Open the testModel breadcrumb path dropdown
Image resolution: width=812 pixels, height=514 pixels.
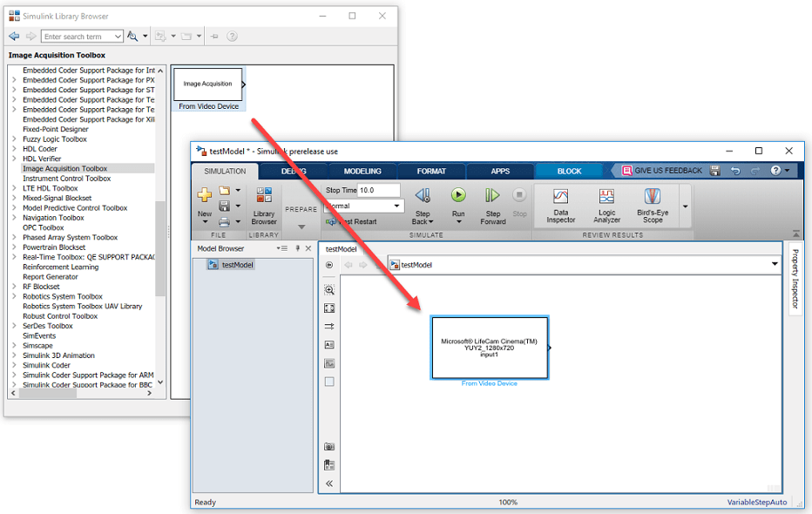click(x=775, y=265)
